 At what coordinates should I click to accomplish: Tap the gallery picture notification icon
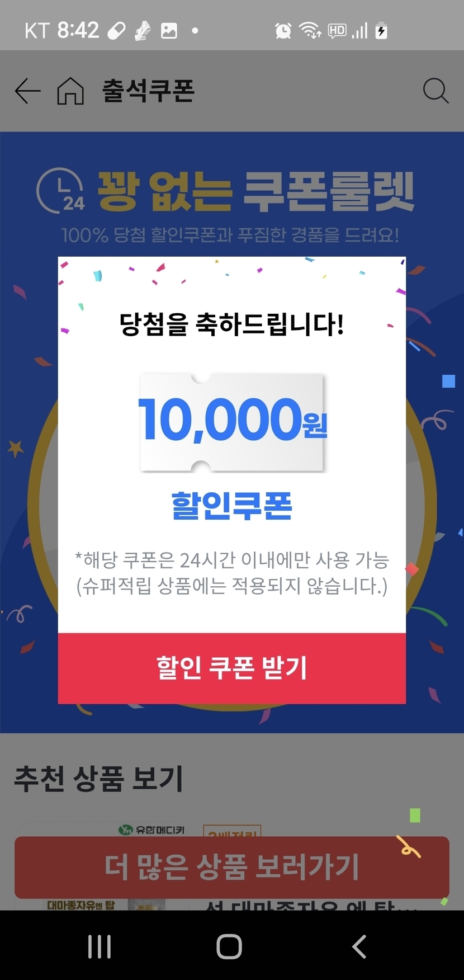click(169, 31)
